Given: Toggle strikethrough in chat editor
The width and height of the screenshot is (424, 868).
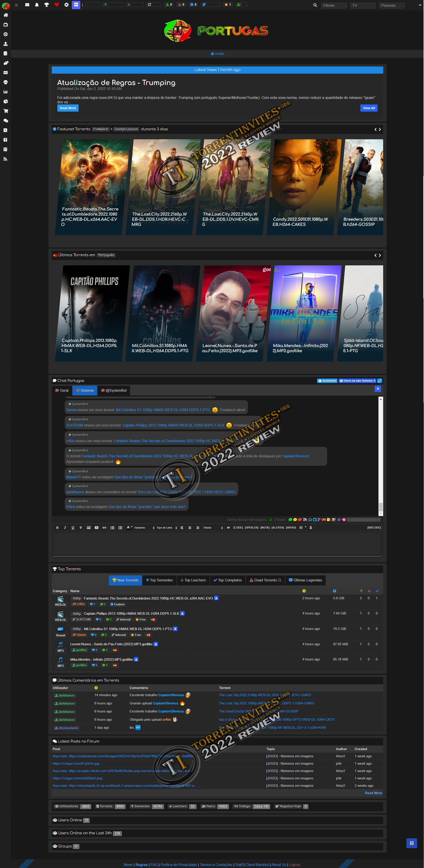Looking at the screenshot, I should [81, 528].
